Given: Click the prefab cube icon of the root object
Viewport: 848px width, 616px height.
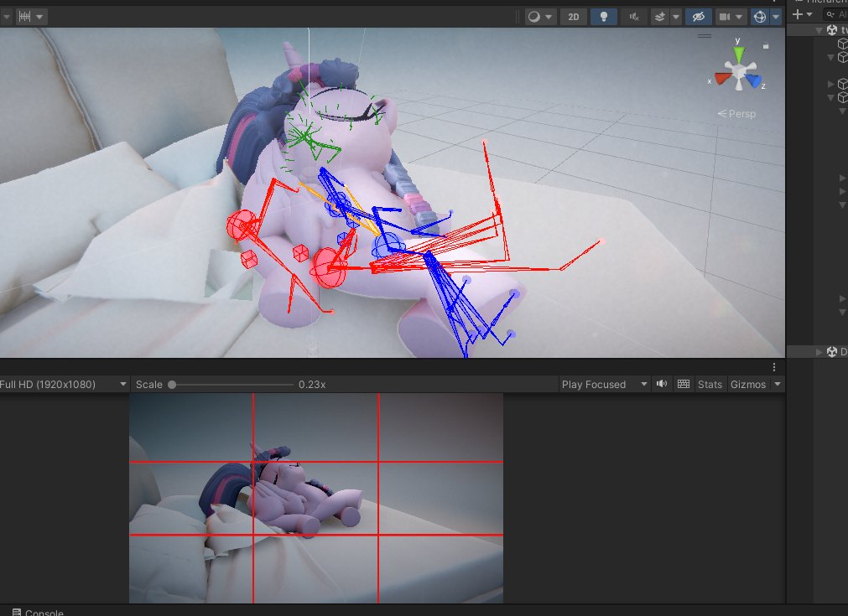Looking at the screenshot, I should 831,30.
